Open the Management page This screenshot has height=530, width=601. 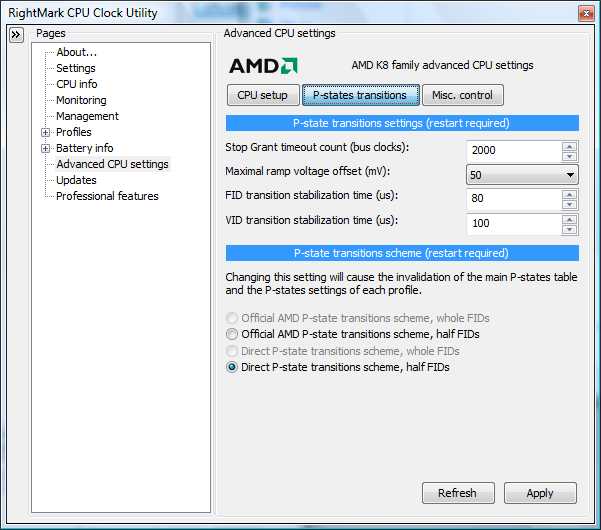click(87, 116)
